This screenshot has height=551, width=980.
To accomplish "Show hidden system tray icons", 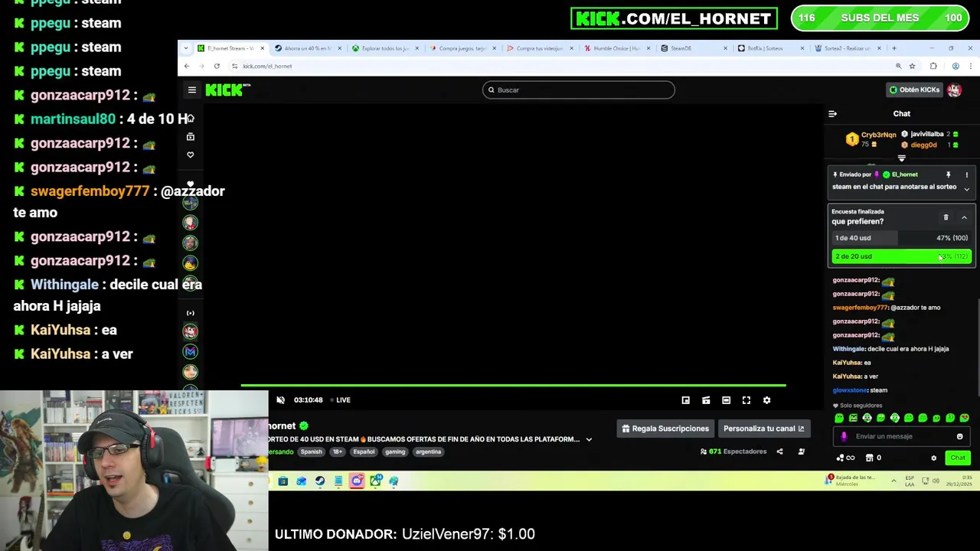I will [x=893, y=481].
